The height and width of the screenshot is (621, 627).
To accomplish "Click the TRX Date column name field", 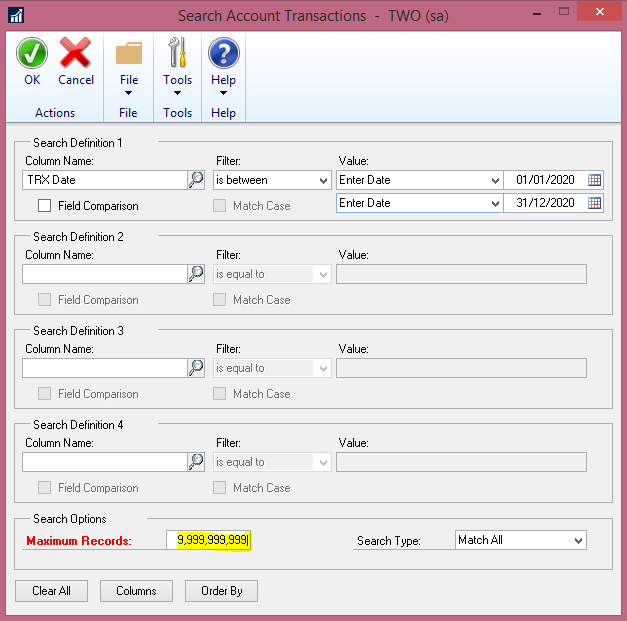I will click(105, 180).
